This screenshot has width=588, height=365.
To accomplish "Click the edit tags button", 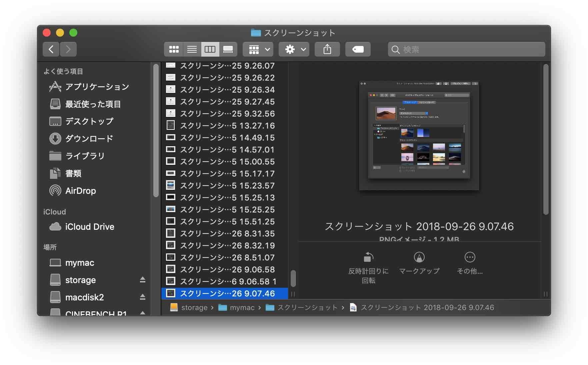I will pyautogui.click(x=358, y=49).
